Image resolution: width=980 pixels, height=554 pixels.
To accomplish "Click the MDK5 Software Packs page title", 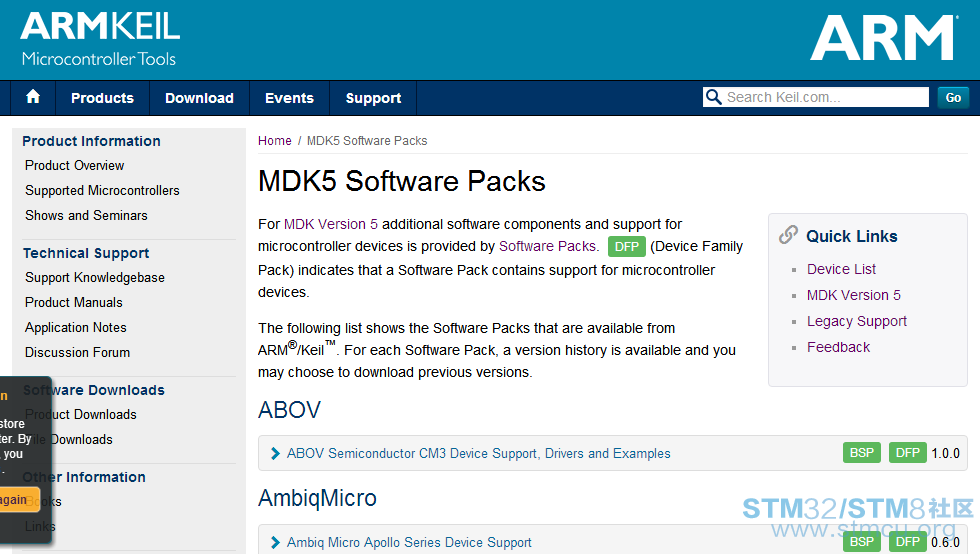I will [402, 181].
